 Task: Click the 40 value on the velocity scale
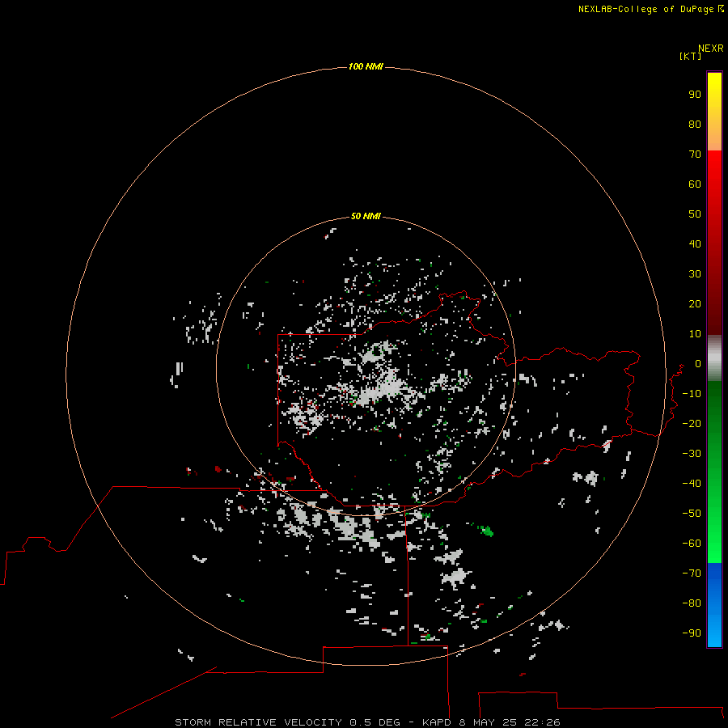[695, 243]
